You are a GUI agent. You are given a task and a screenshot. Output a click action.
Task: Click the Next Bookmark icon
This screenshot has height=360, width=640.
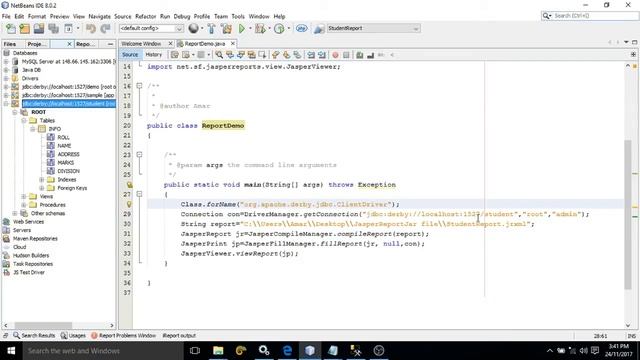(287, 55)
